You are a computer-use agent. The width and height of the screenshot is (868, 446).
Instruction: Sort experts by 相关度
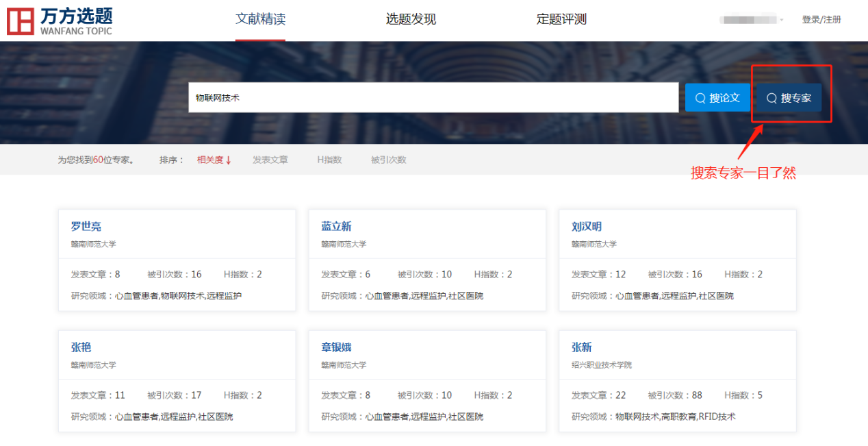210,160
